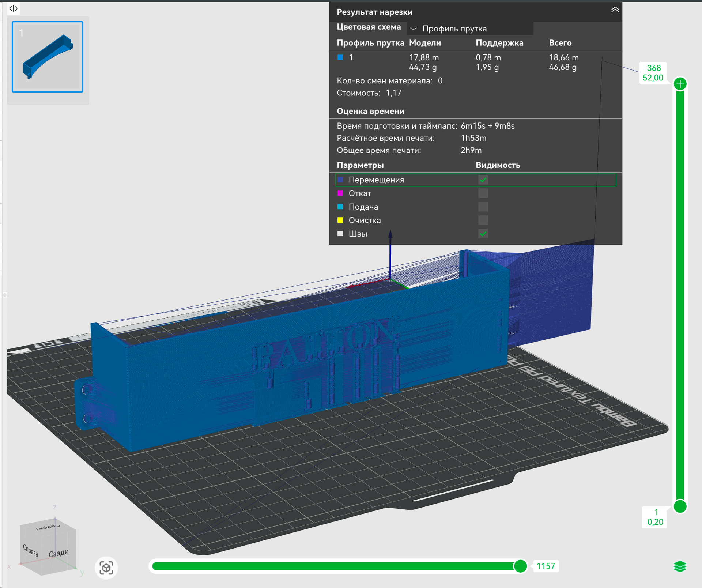The image size is (702, 588).
Task: Click the navigation view cube
Action: pyautogui.click(x=48, y=547)
